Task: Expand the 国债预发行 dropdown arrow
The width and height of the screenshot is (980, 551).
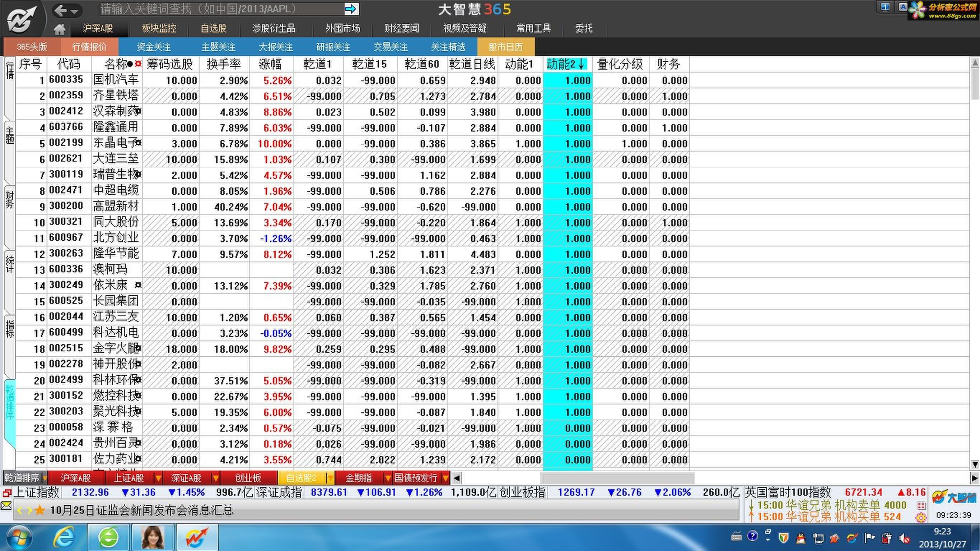Action: (445, 478)
